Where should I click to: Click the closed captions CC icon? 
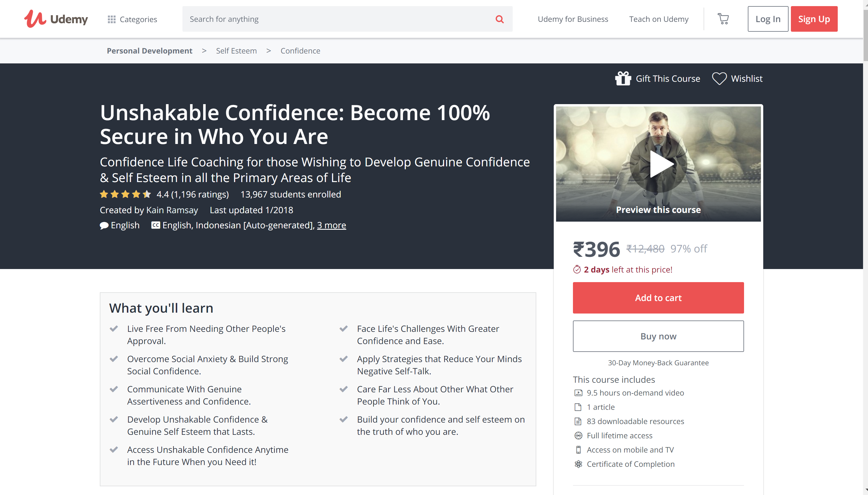[x=155, y=225]
